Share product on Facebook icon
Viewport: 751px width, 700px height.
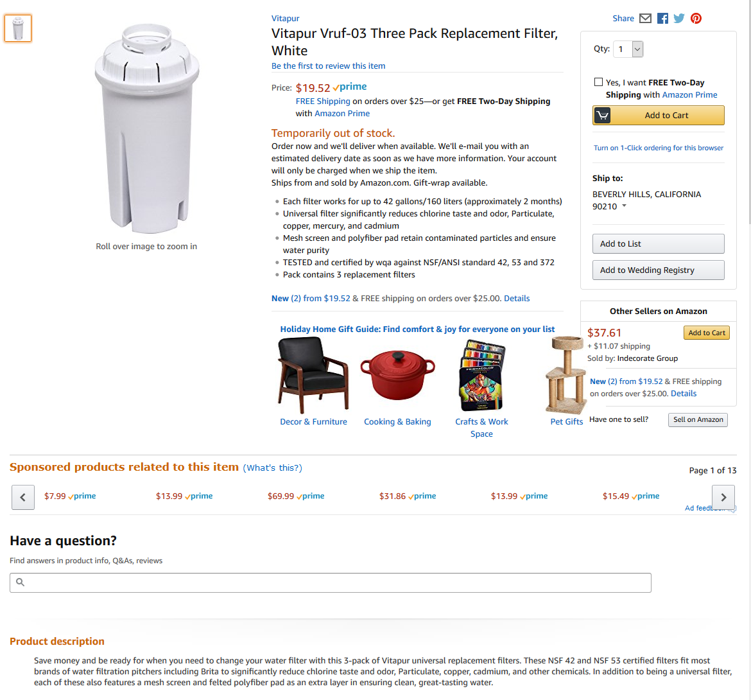tap(662, 18)
